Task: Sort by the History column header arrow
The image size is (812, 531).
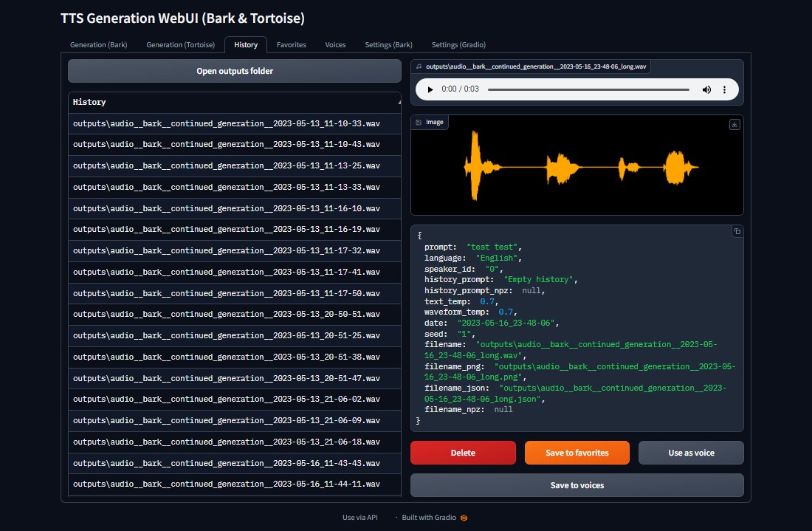Action: [x=399, y=103]
